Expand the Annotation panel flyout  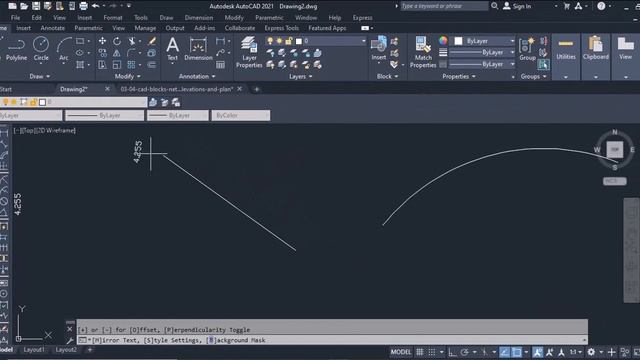pyautogui.click(x=197, y=76)
